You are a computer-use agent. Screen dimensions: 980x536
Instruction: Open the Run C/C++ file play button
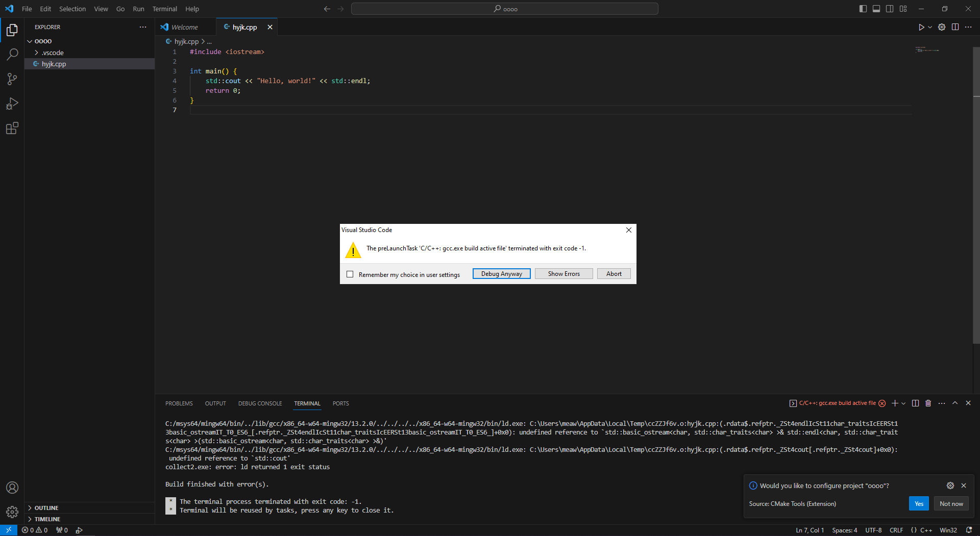(921, 27)
